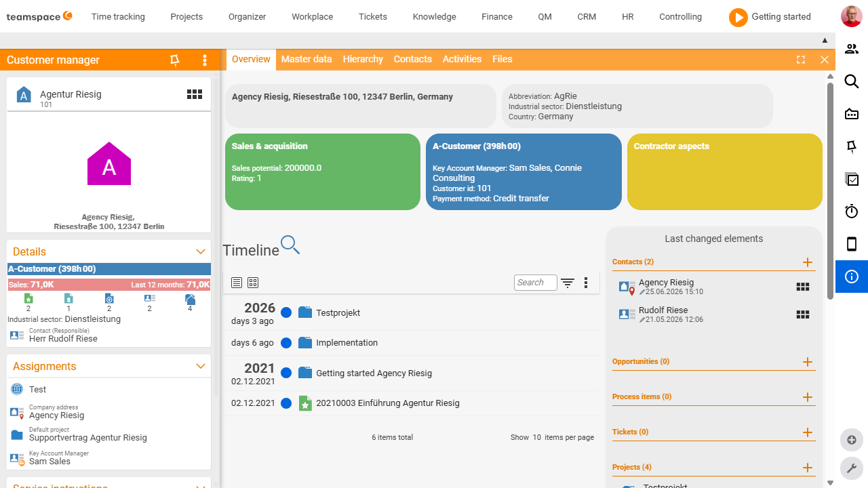Switch to the Activities tab
Image resolution: width=868 pixels, height=488 pixels.
click(x=462, y=60)
